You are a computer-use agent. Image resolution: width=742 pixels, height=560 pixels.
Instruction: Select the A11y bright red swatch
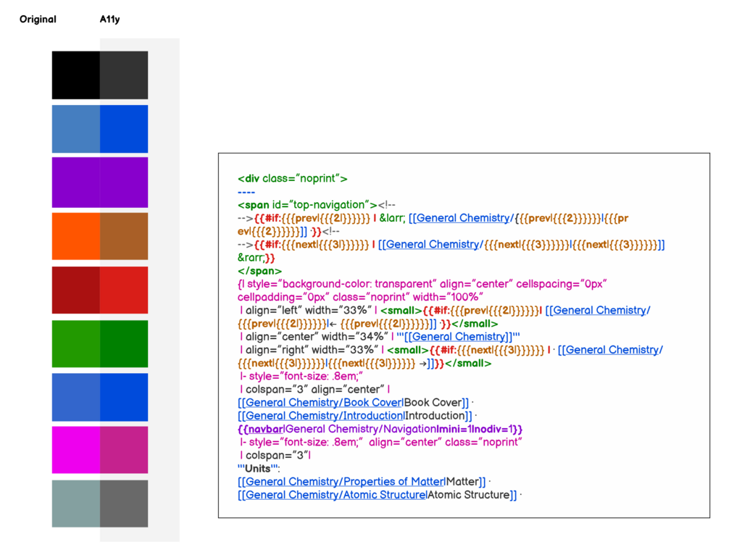tap(124, 290)
